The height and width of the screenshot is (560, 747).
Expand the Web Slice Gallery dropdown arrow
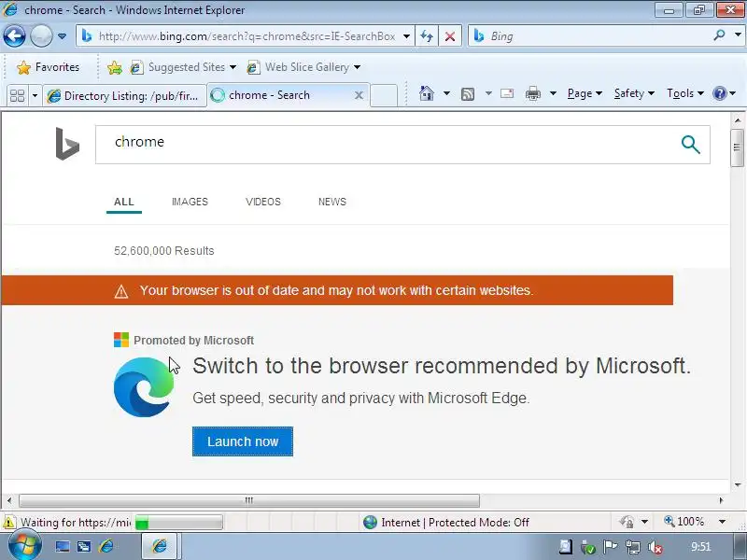358,67
